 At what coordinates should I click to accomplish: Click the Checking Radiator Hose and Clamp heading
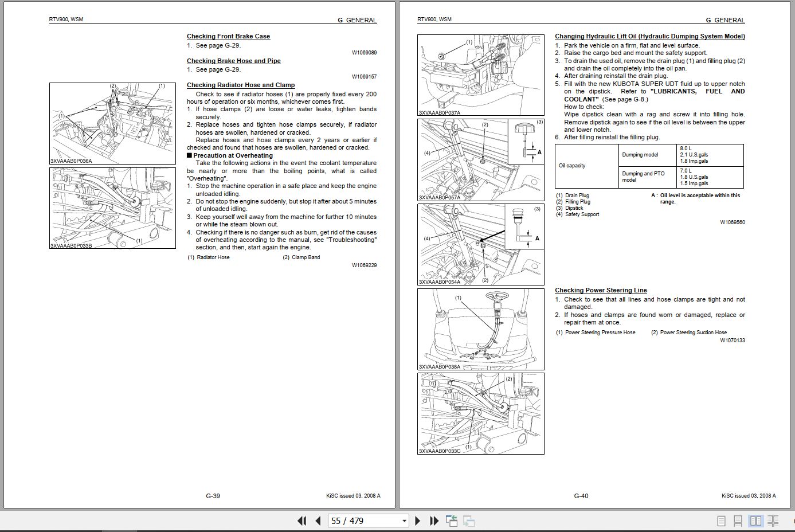point(241,85)
